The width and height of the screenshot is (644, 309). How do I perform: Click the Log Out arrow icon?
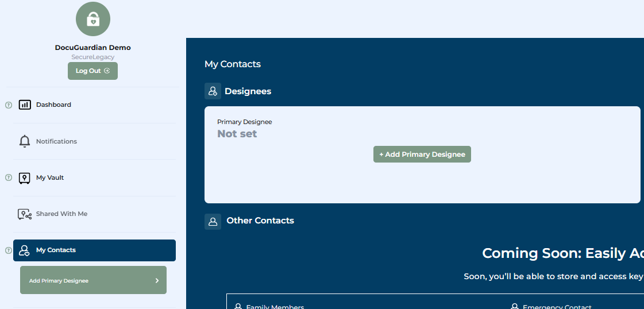tap(107, 71)
